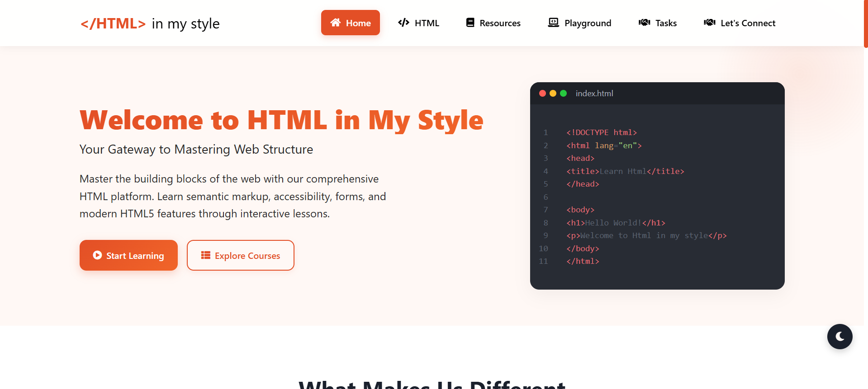Open the Let's Connect page

748,23
